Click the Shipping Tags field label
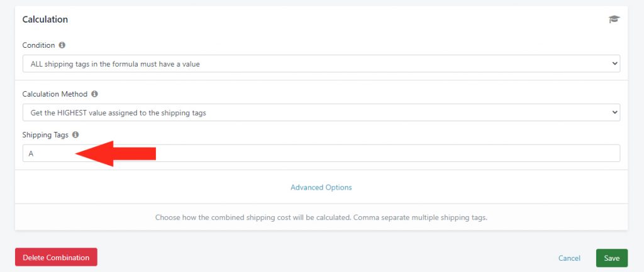This screenshot has width=644, height=272. coord(45,134)
